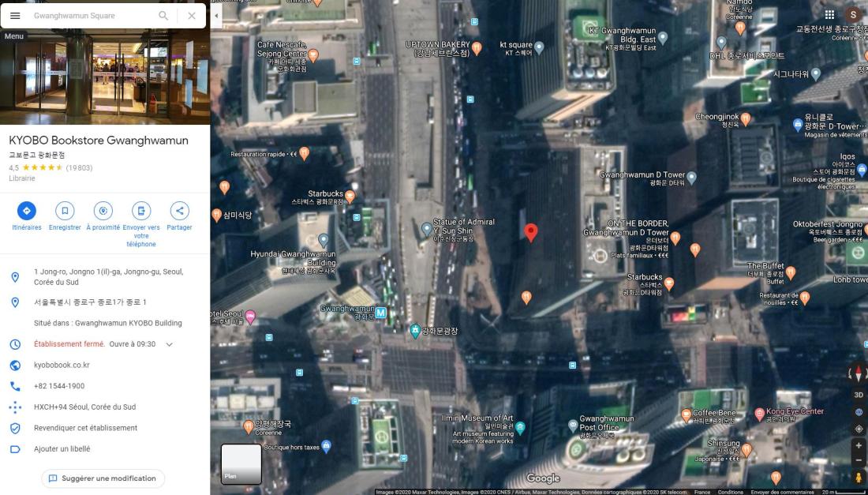The height and width of the screenshot is (495, 868).
Task: Click the Boutique hors taxes marker
Action: tap(327, 446)
